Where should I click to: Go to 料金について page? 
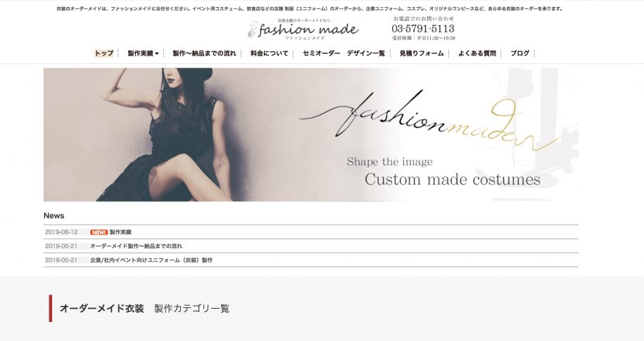point(269,53)
